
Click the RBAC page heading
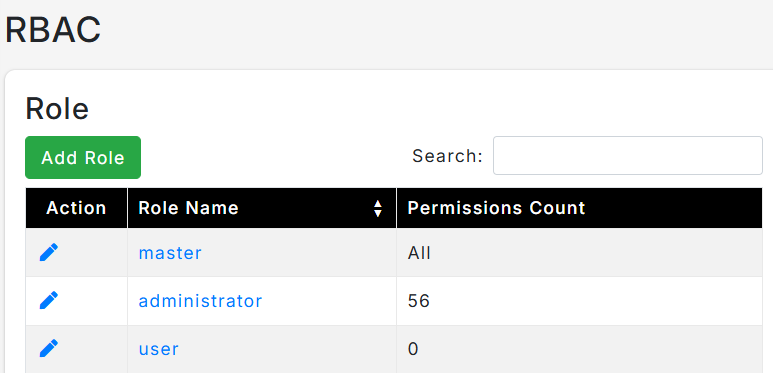pyautogui.click(x=53, y=30)
